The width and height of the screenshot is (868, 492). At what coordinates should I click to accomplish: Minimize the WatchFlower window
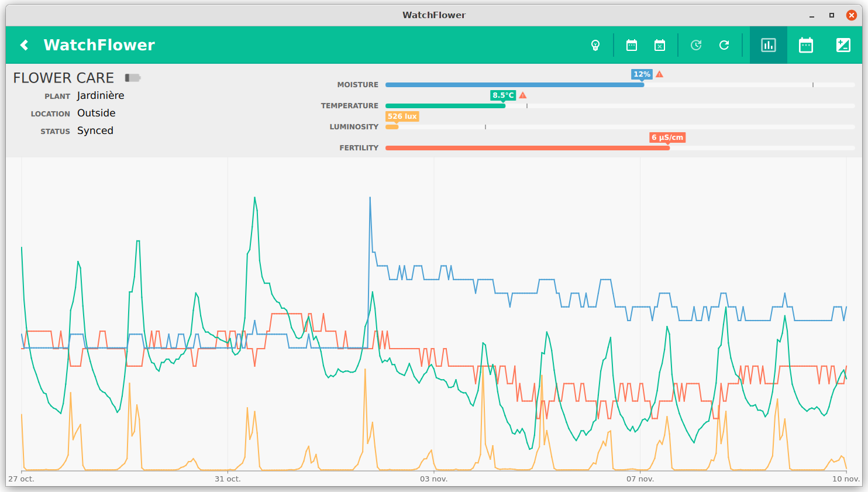[812, 15]
